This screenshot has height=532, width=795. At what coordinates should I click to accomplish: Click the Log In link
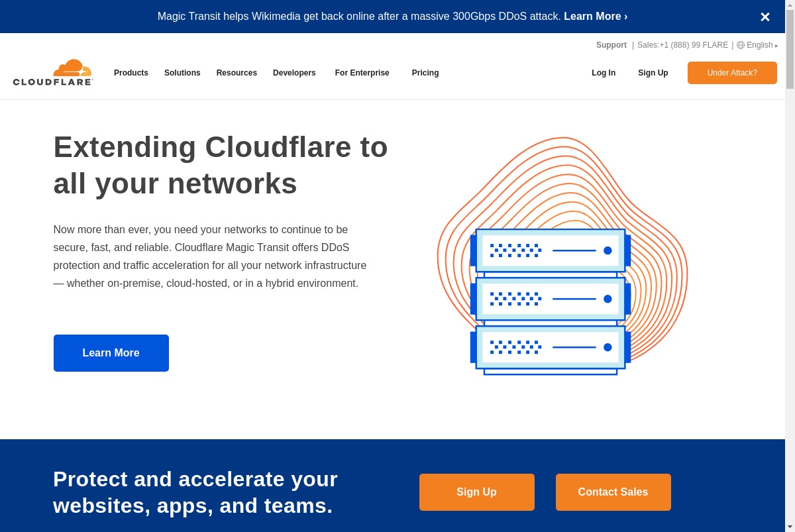[604, 73]
